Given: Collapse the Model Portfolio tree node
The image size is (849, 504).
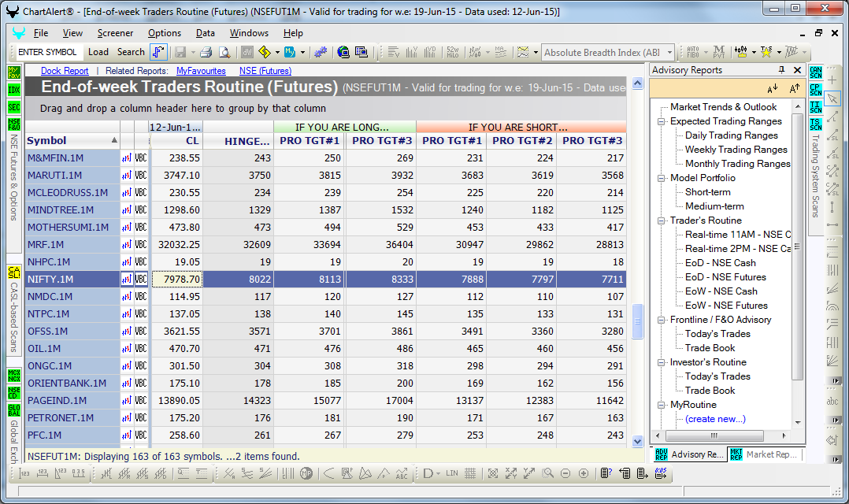Looking at the screenshot, I should pyautogui.click(x=661, y=178).
